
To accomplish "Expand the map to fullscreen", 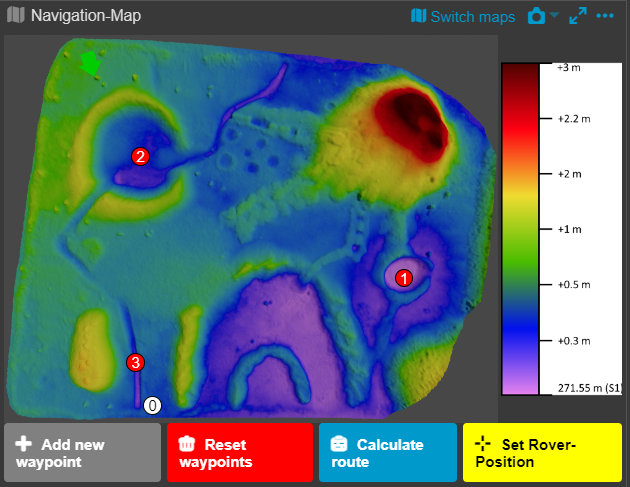I will (578, 16).
